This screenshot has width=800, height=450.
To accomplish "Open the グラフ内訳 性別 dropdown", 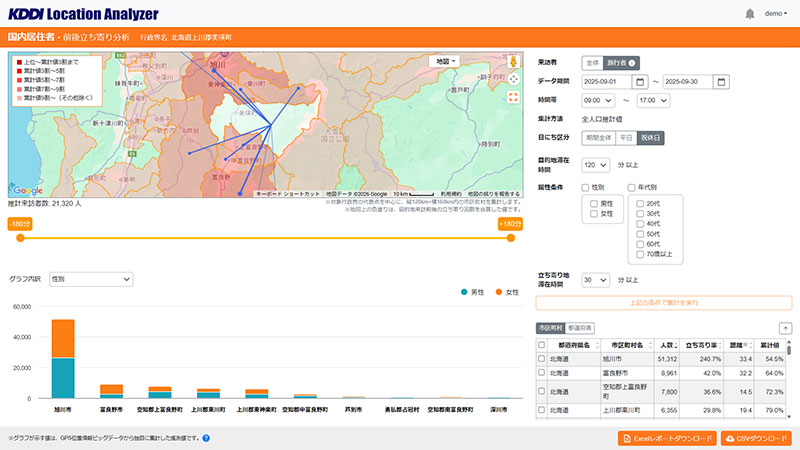I will click(x=90, y=279).
